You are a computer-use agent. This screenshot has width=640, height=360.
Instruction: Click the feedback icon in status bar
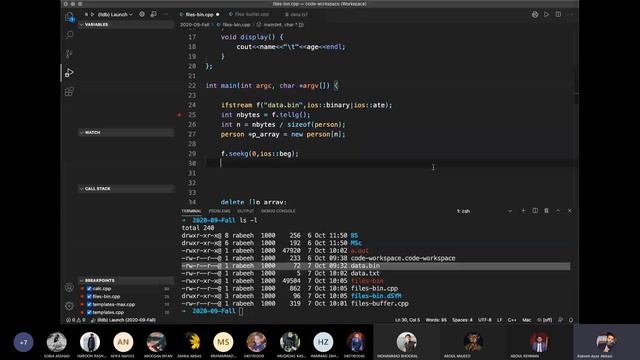560,320
